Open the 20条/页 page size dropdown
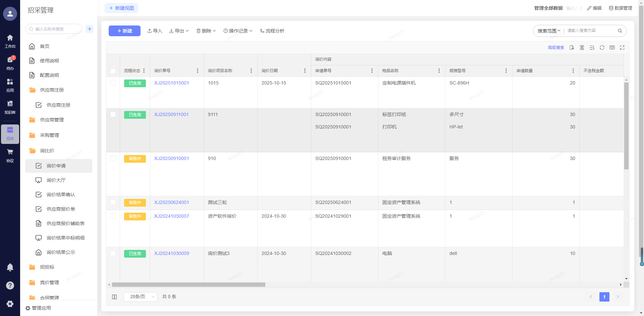This screenshot has height=316, width=644. pos(140,297)
